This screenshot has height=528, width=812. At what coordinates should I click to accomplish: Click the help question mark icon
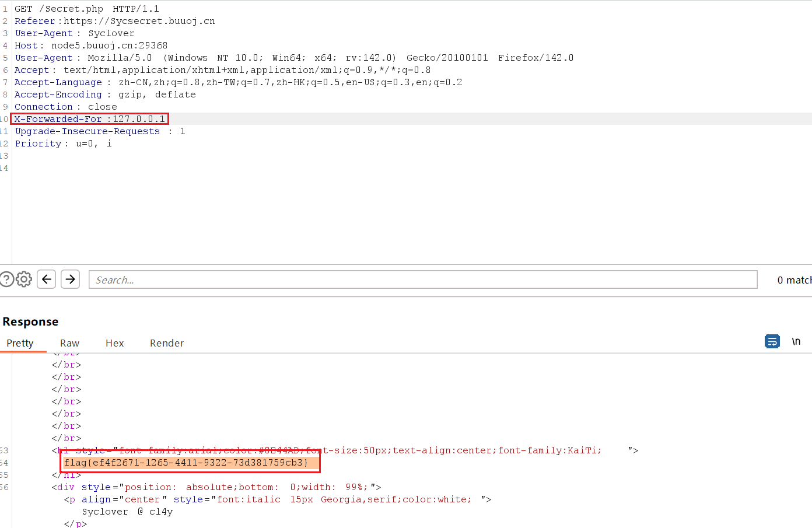tap(6, 279)
